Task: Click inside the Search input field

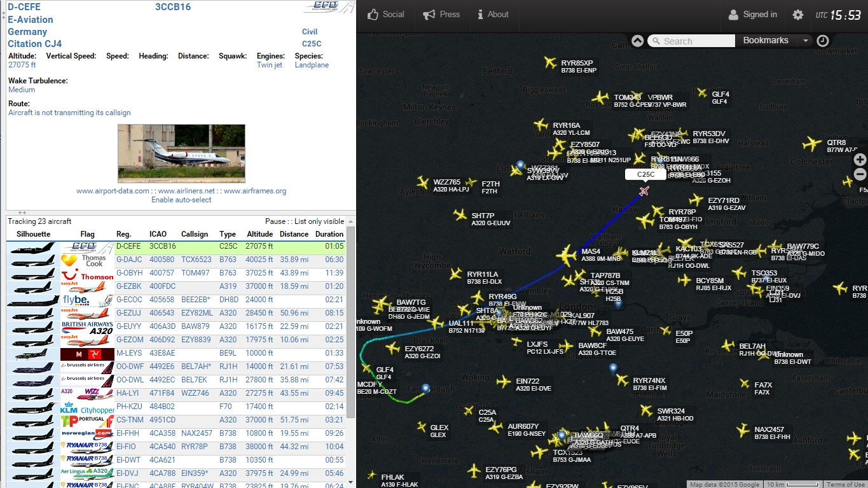Action: tap(693, 40)
